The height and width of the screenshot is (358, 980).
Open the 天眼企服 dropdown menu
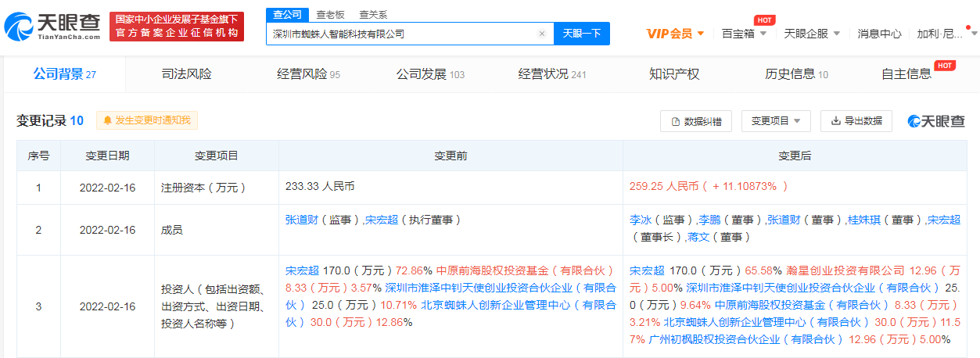(x=812, y=34)
